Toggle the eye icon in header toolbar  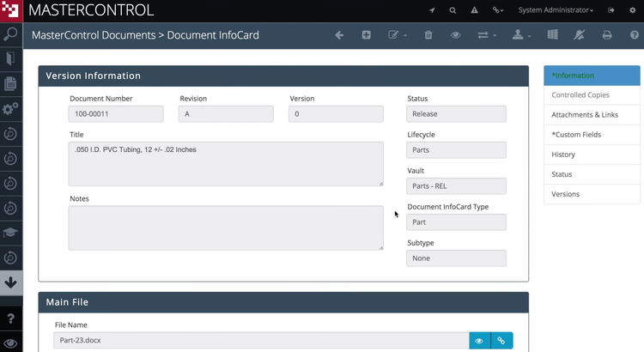click(455, 35)
